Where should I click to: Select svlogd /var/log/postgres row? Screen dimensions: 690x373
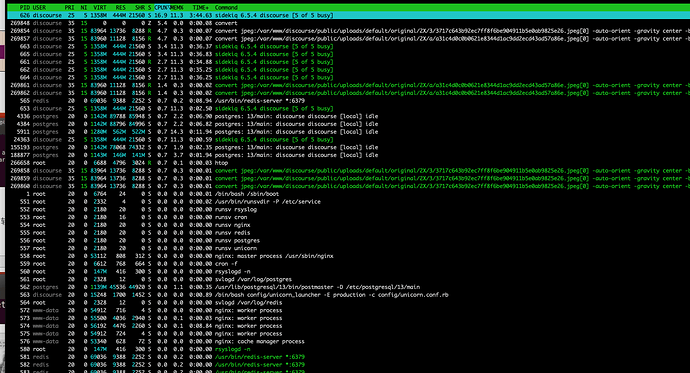point(349,279)
